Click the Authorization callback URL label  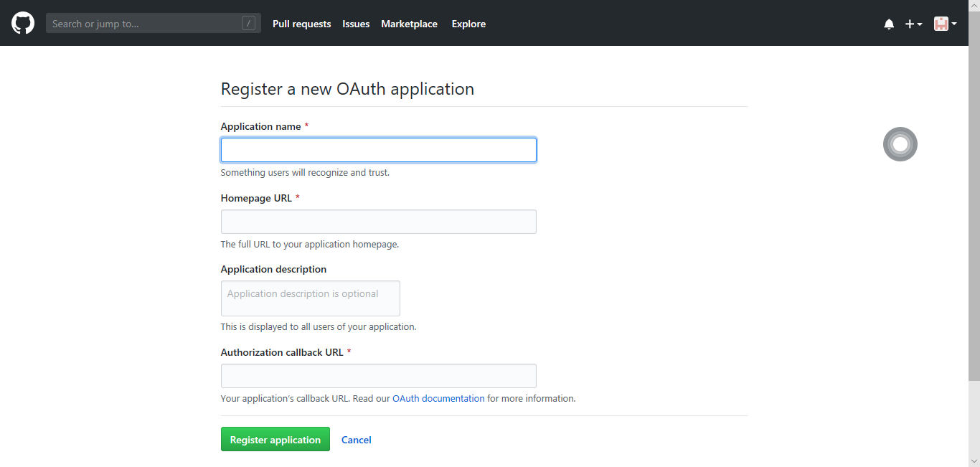(282, 352)
